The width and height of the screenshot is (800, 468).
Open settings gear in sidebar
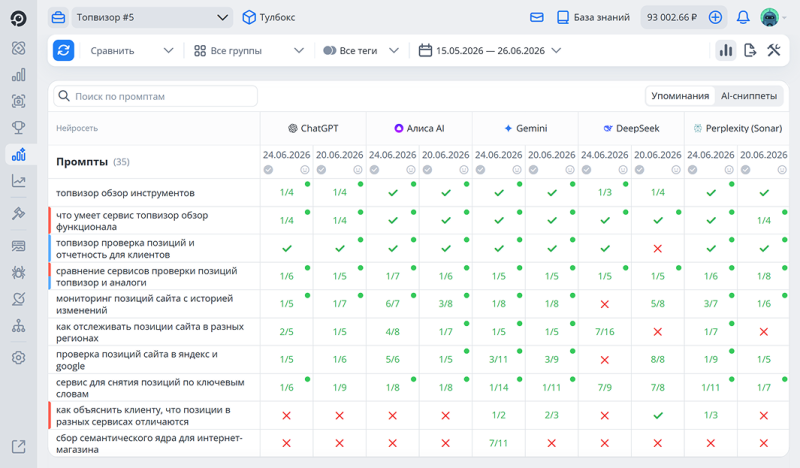pos(18,358)
